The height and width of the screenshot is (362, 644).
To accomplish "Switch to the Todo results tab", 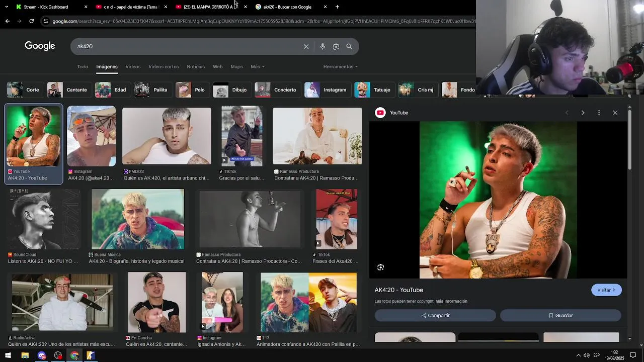I will click(83, 67).
